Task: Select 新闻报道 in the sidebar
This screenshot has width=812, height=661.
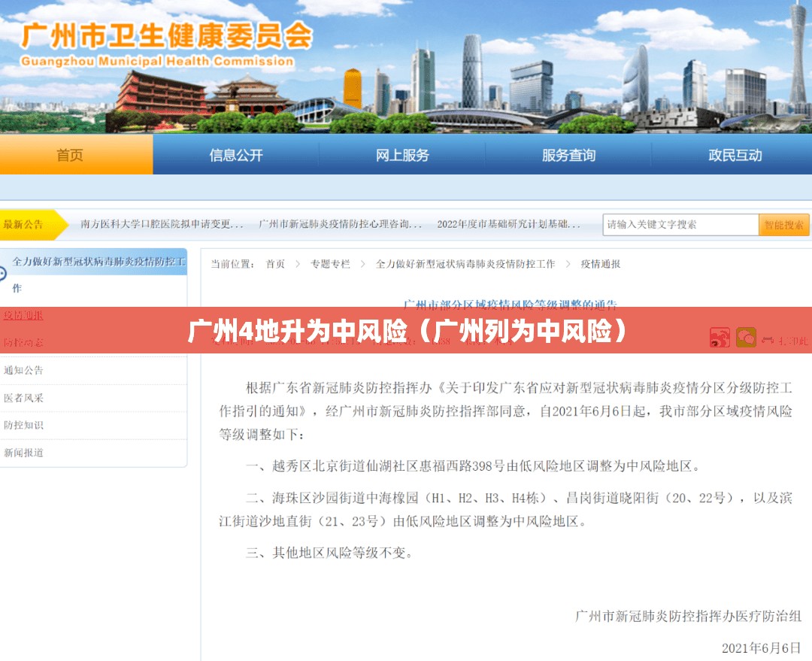Action: click(24, 452)
